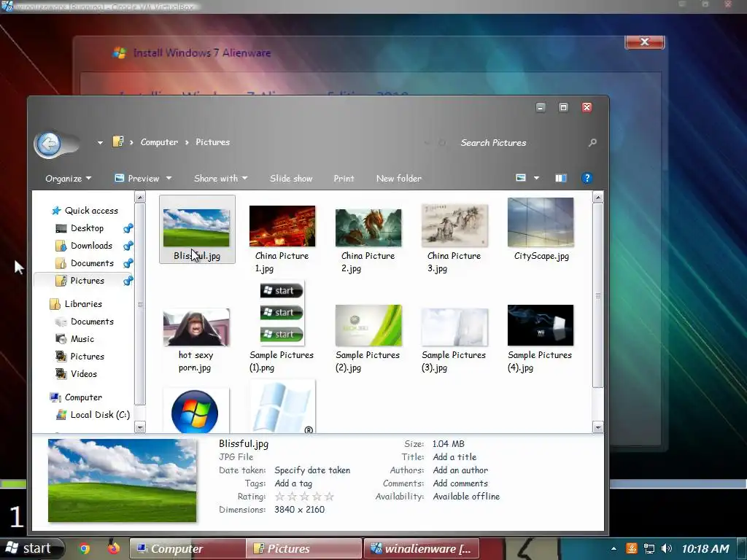
Task: Launch Chrome from the taskbar
Action: (84, 549)
